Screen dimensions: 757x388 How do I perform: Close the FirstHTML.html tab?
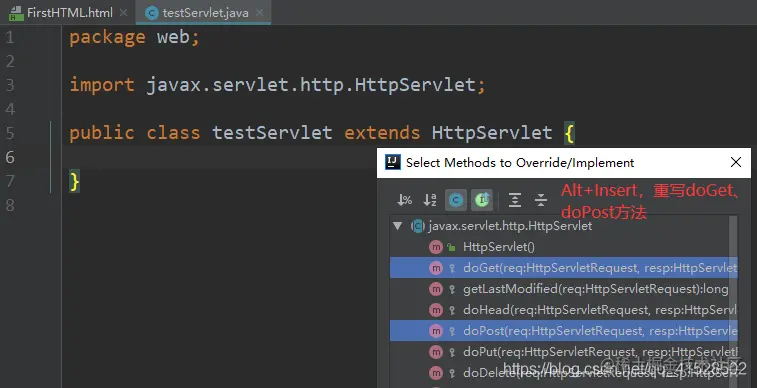(x=124, y=13)
